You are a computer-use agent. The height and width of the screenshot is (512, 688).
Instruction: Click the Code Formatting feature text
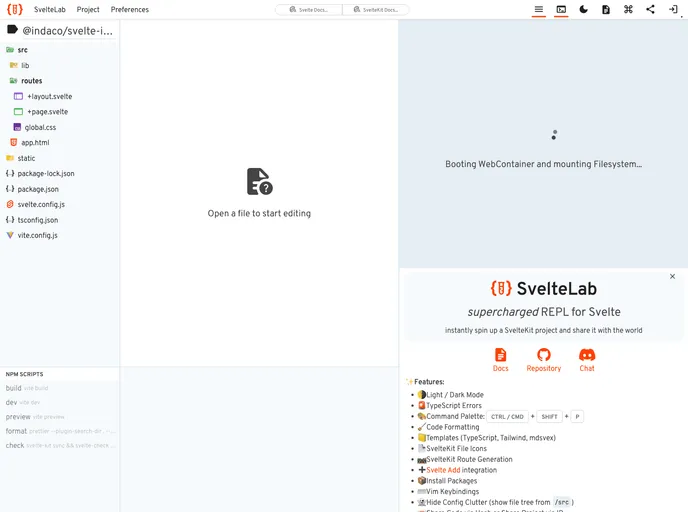coord(453,427)
